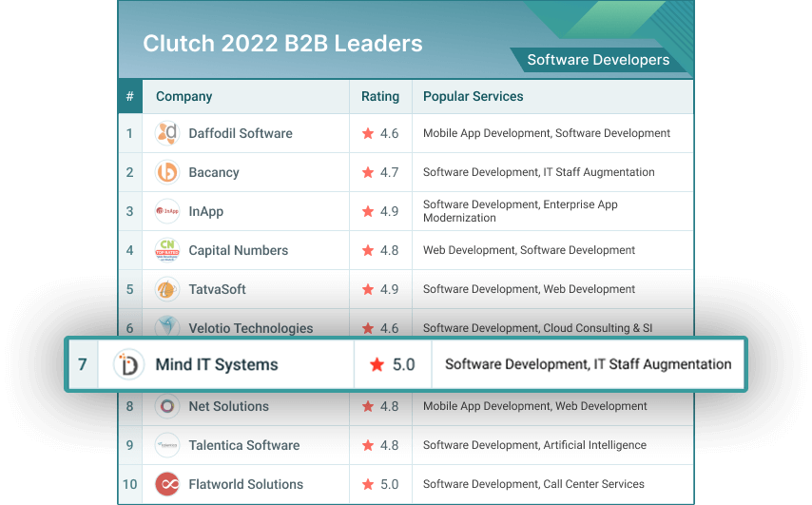812x505 pixels.
Task: Click the rating star for Net Solutions
Action: pos(368,406)
